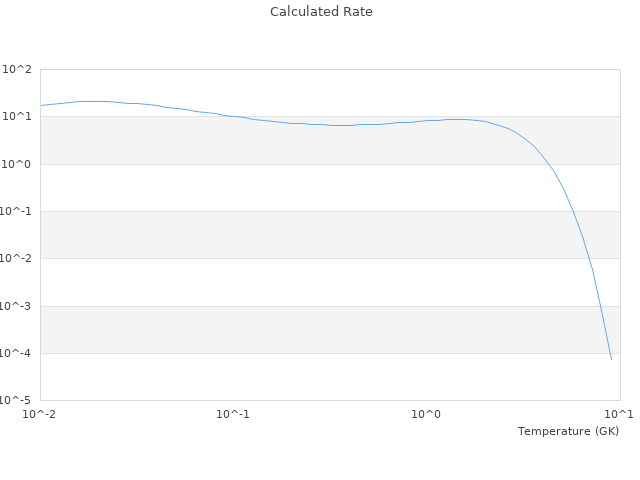Click the gray band between 10^-3 and 10^-4
Image resolution: width=640 pixels, height=480 pixels.
[300, 330]
